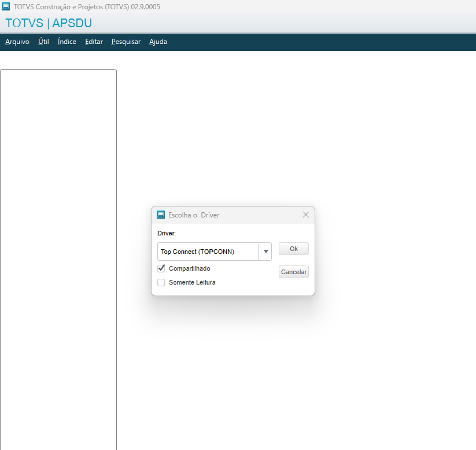Click the TOTVS | APSDU header logo

(x=49, y=23)
